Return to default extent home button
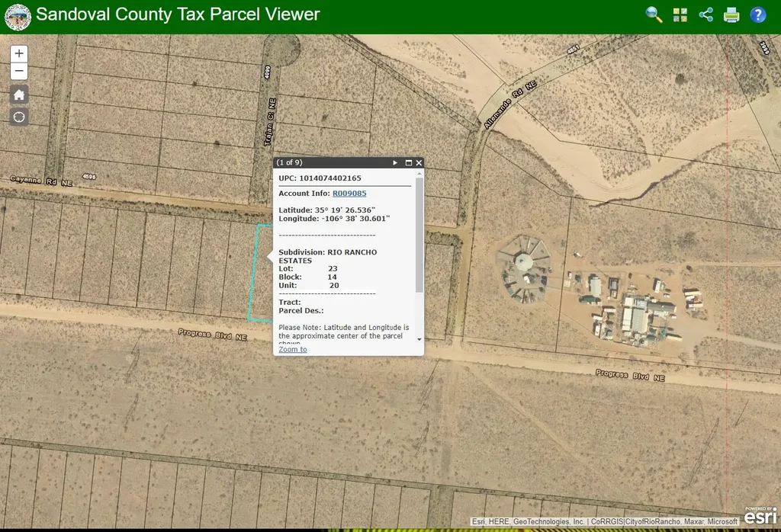Viewport: 781px width, 532px height. pos(19,95)
